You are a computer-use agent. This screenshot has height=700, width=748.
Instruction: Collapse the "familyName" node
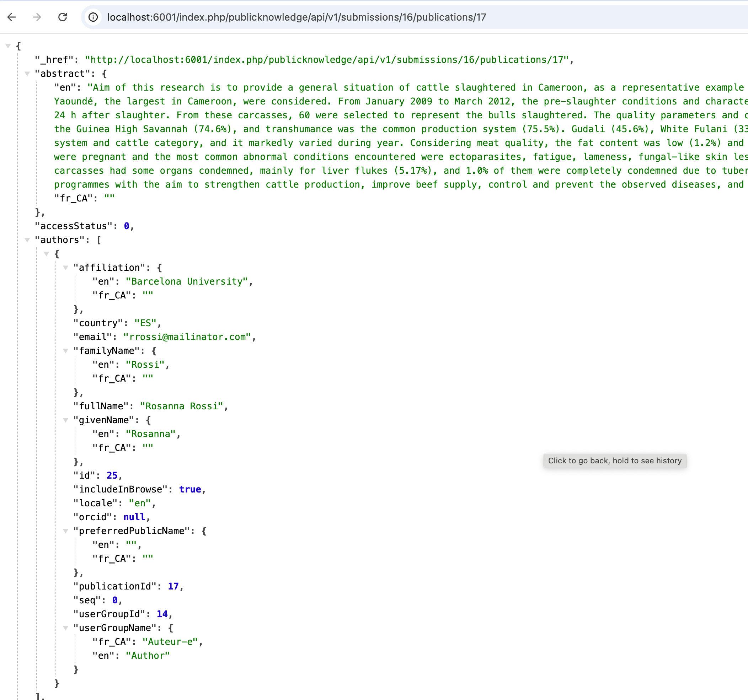pos(65,351)
